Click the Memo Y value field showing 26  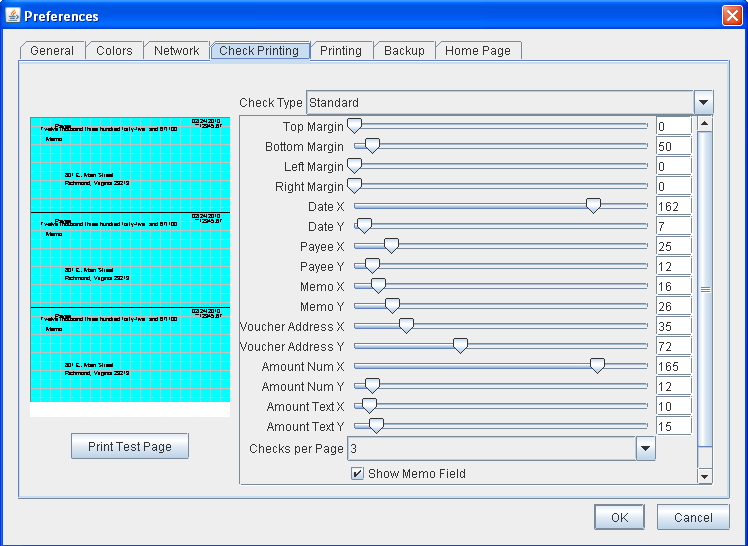click(x=674, y=307)
